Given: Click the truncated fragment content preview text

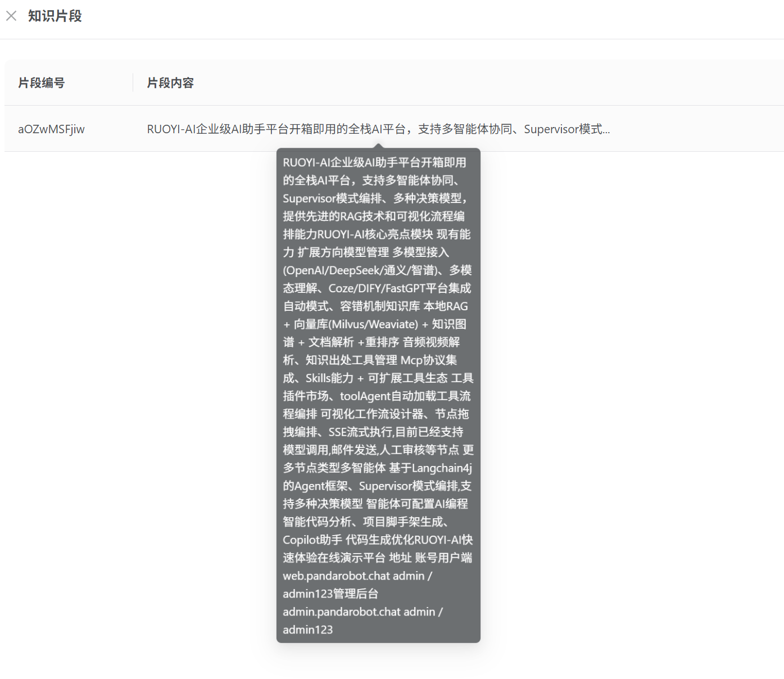Looking at the screenshot, I should point(377,129).
